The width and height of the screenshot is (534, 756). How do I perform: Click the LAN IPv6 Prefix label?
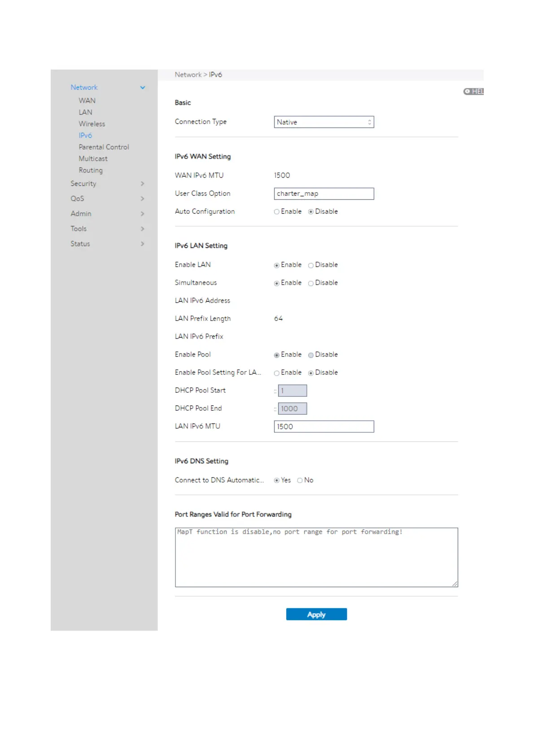pyautogui.click(x=199, y=337)
